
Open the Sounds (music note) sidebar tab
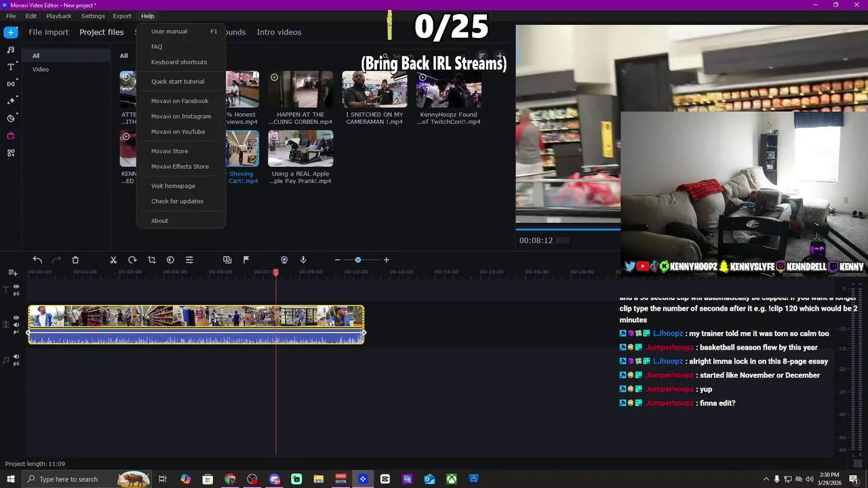11,50
